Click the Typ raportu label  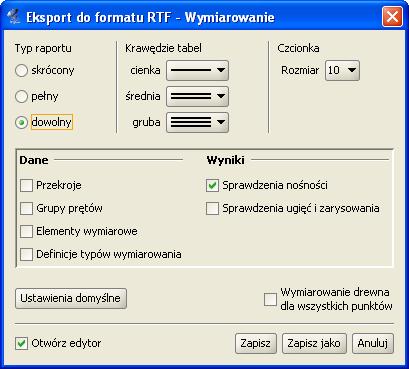(x=43, y=48)
